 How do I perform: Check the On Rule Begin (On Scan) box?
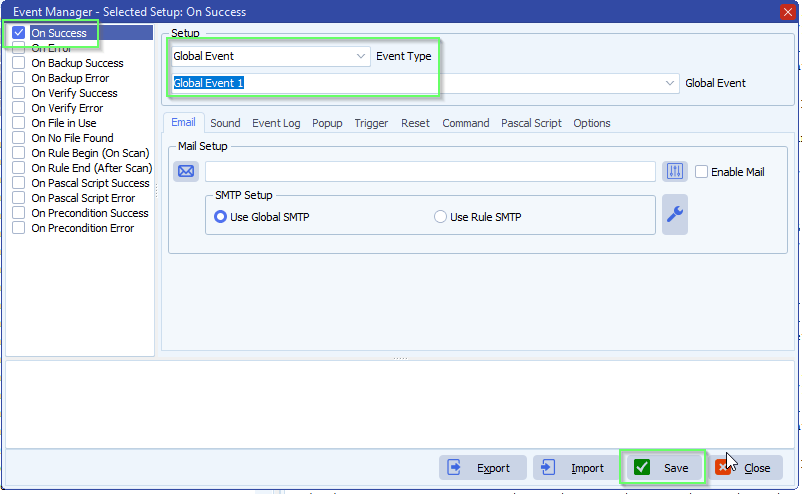(18, 153)
